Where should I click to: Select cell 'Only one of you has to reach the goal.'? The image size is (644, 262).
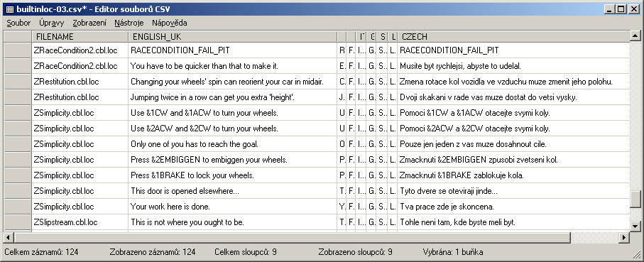pos(232,143)
